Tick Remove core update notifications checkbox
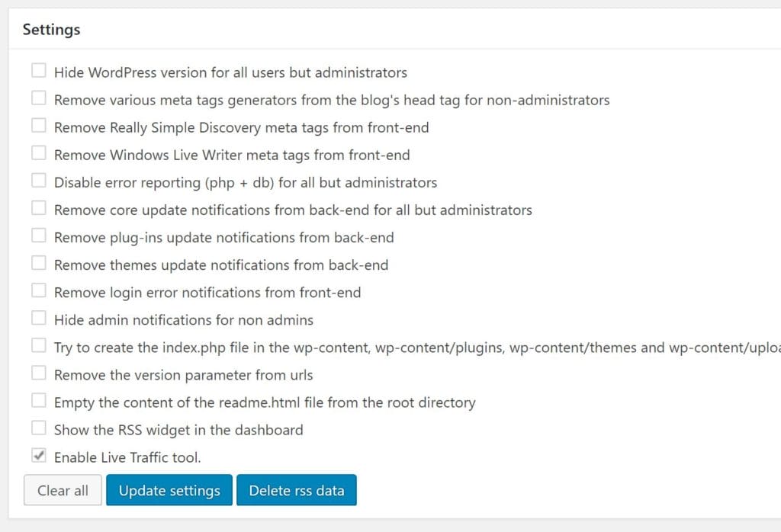The image size is (781, 532). (38, 209)
